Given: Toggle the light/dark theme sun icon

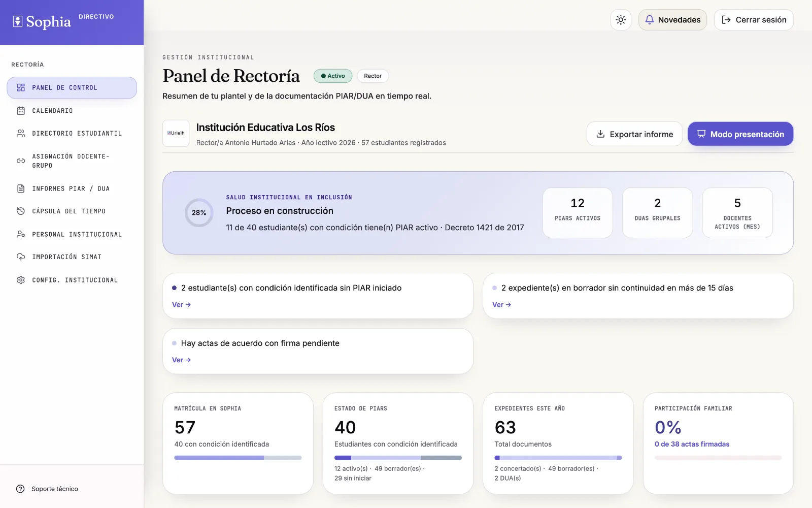Looking at the screenshot, I should click(621, 20).
